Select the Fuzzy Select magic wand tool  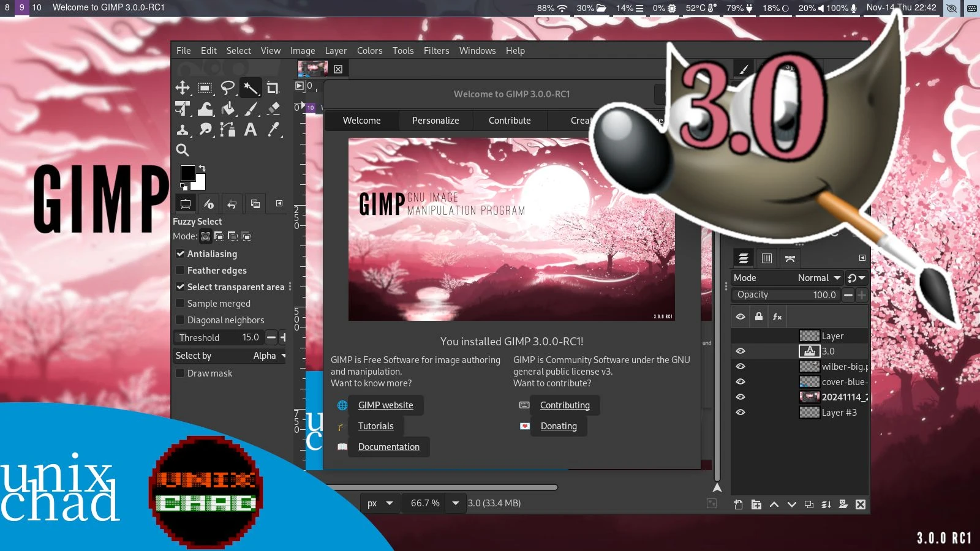coord(251,88)
